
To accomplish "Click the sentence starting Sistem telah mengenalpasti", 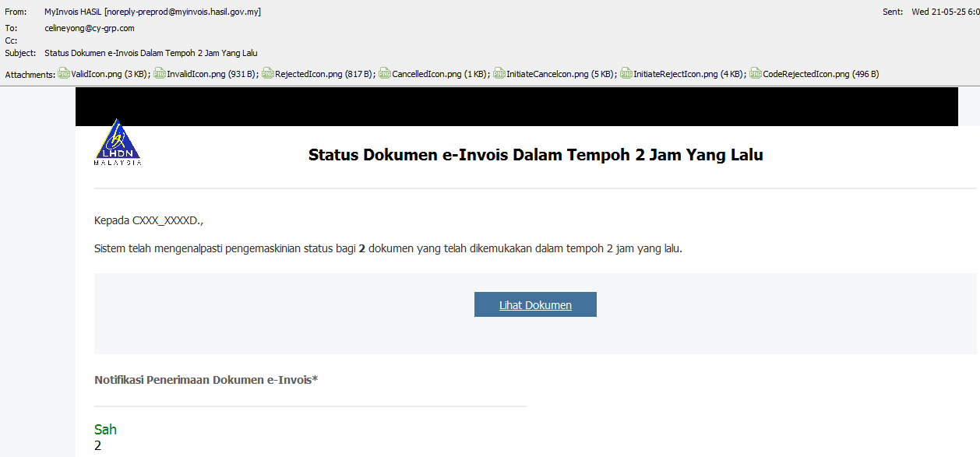I will (x=387, y=249).
